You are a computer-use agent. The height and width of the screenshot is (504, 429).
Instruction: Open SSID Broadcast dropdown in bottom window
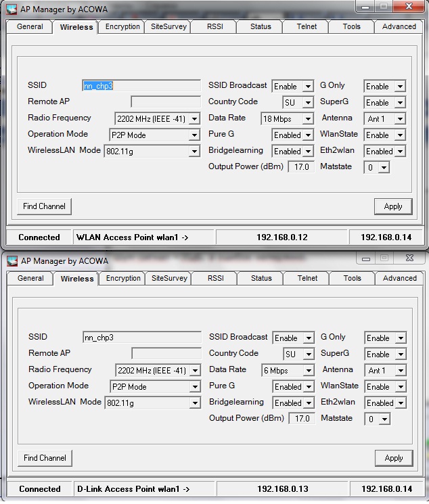pyautogui.click(x=293, y=338)
